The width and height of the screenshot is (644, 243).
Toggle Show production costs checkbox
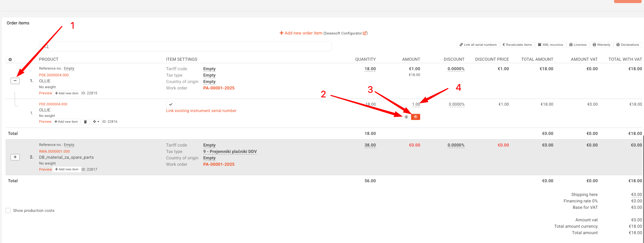(8, 211)
